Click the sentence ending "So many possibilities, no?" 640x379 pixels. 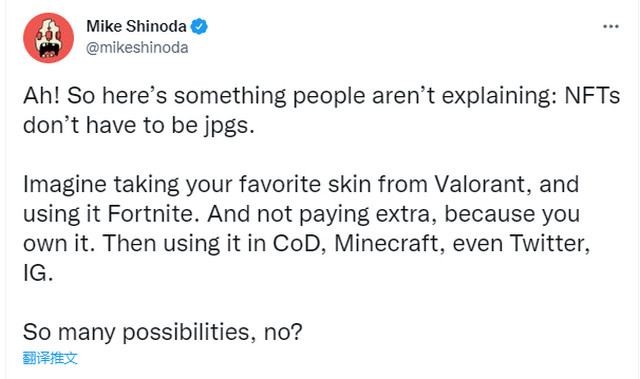(x=163, y=332)
